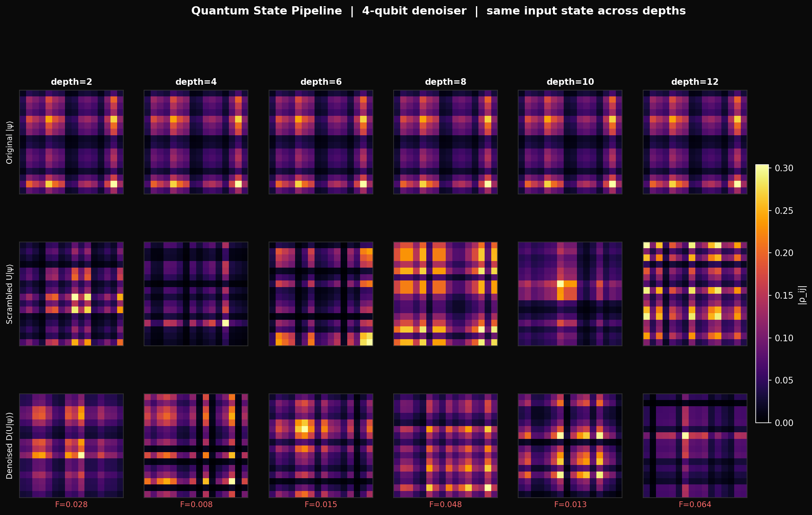Click the F=0.008 fidelity label

(196, 505)
